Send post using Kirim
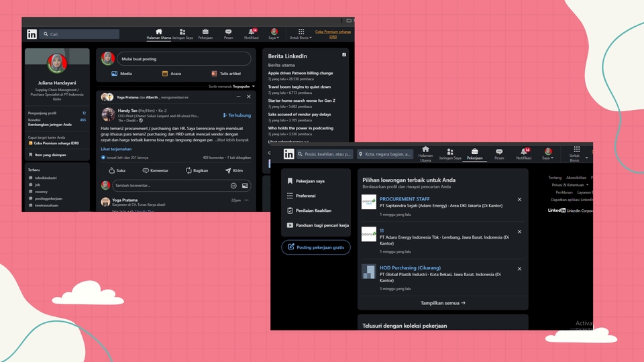The height and width of the screenshot is (362, 644). point(234,170)
